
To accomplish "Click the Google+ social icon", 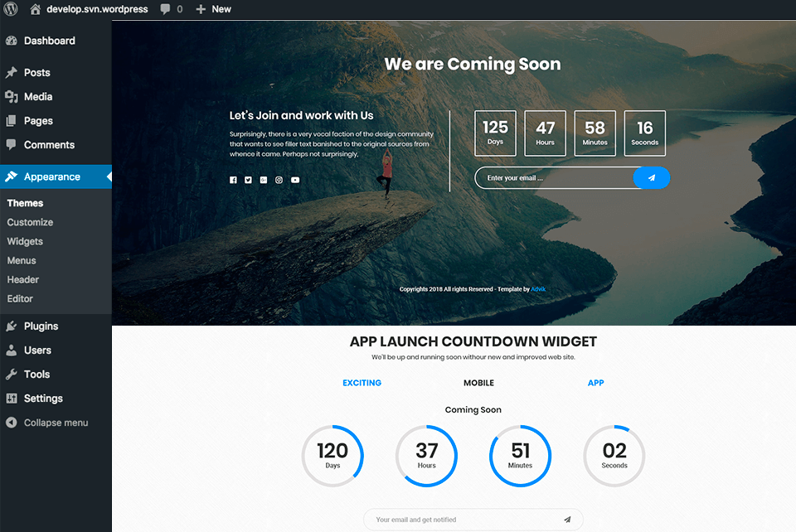I will pyautogui.click(x=264, y=180).
